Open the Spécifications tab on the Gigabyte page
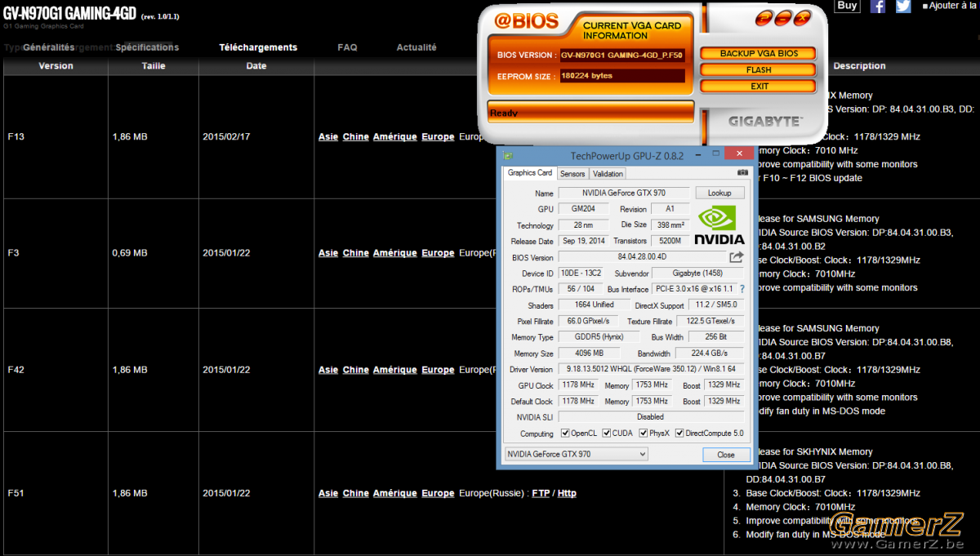 (147, 47)
